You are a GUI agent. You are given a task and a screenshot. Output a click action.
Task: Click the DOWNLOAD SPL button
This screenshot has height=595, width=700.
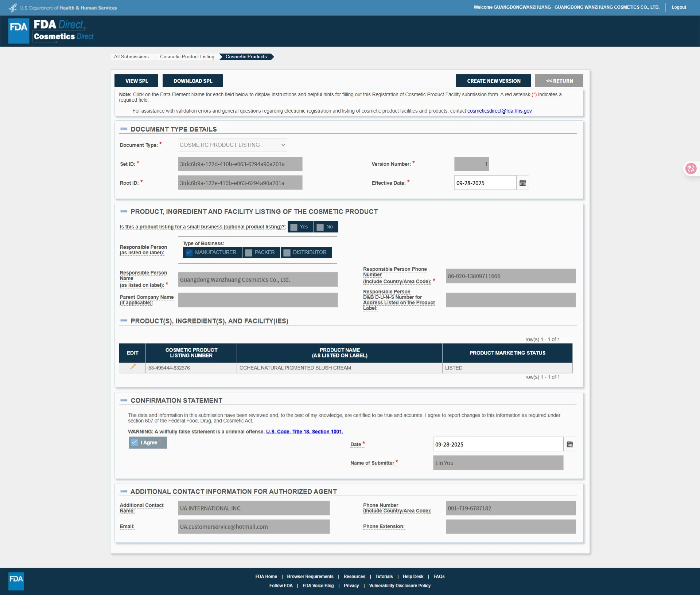(x=192, y=81)
